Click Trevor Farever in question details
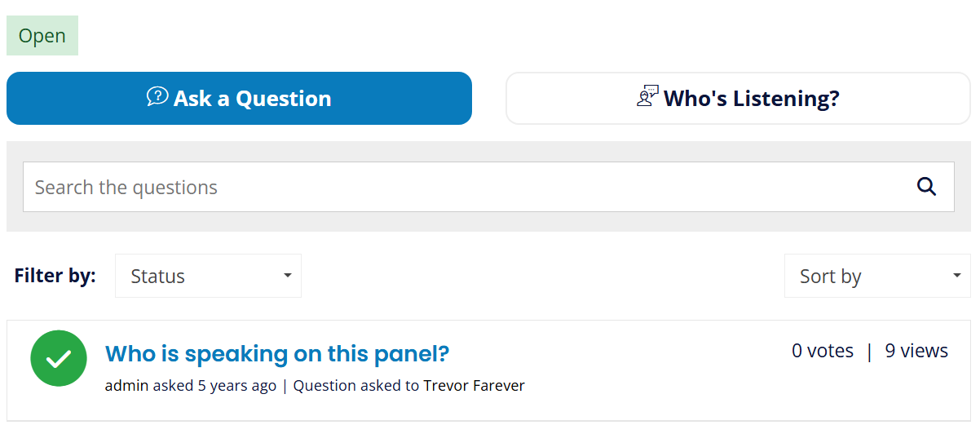 click(x=474, y=386)
